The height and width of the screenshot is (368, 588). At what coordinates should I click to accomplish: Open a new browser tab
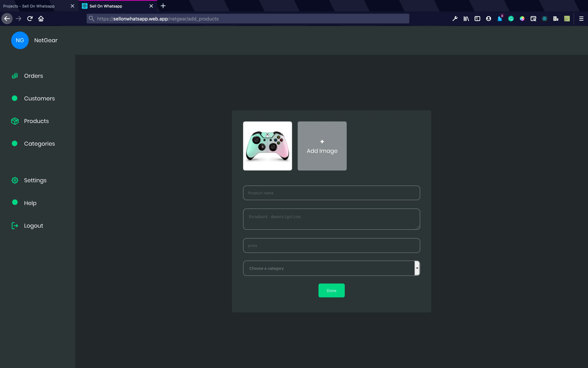(163, 6)
